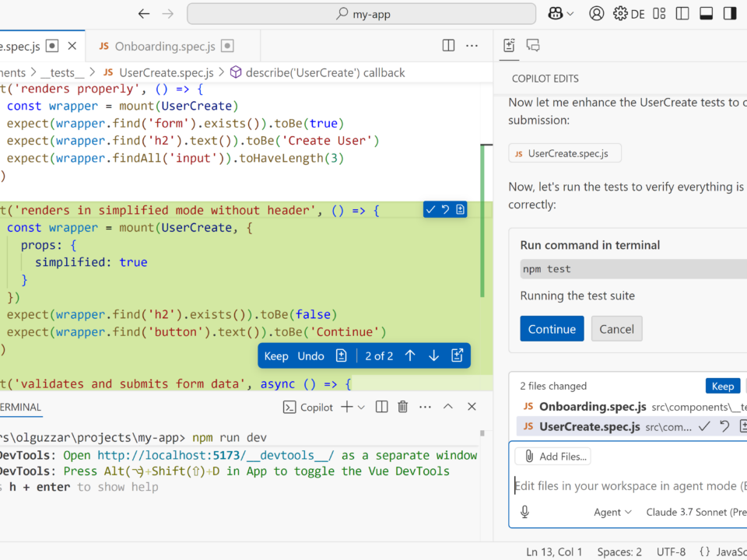Toggle the secondary side bar
Screen dimensions: 747x560
pos(730,13)
